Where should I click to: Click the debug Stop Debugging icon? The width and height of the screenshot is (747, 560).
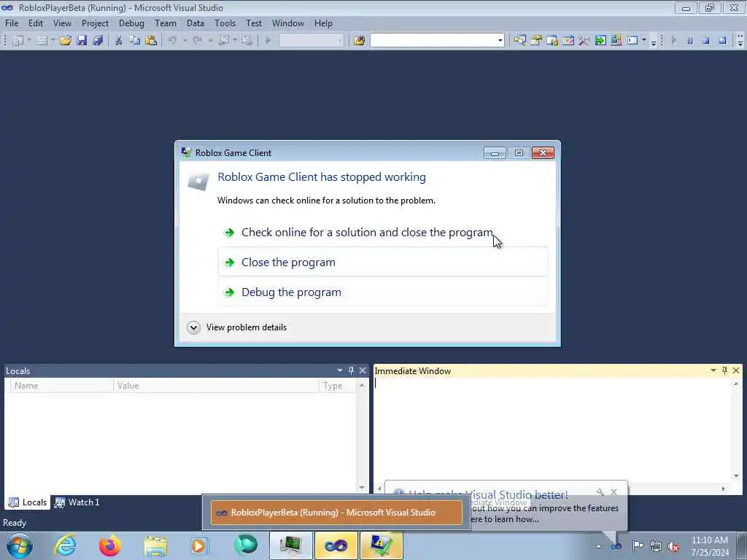tap(706, 41)
